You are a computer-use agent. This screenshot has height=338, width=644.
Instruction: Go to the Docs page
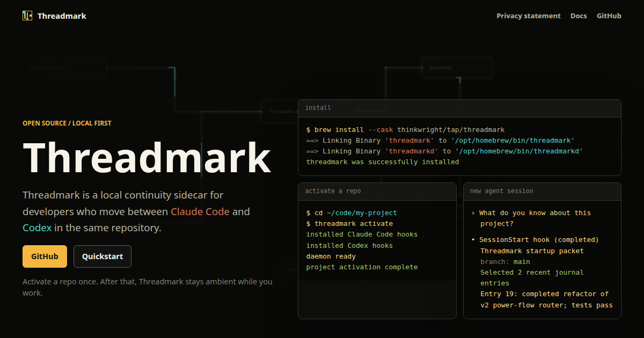point(579,16)
